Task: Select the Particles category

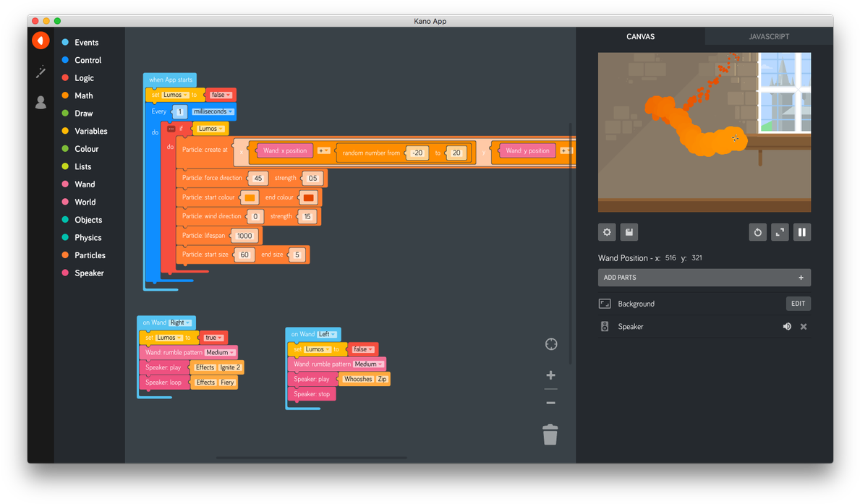Action: (90, 255)
